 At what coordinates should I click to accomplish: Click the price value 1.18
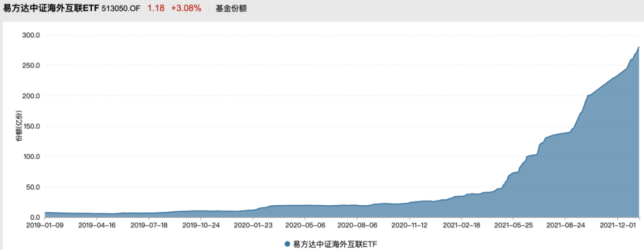[156, 8]
